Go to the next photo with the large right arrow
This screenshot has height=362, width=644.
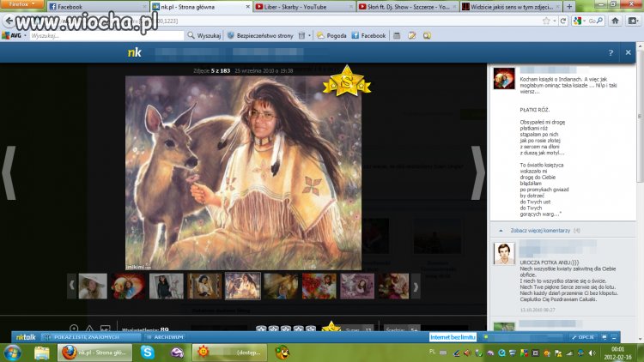pyautogui.click(x=477, y=172)
